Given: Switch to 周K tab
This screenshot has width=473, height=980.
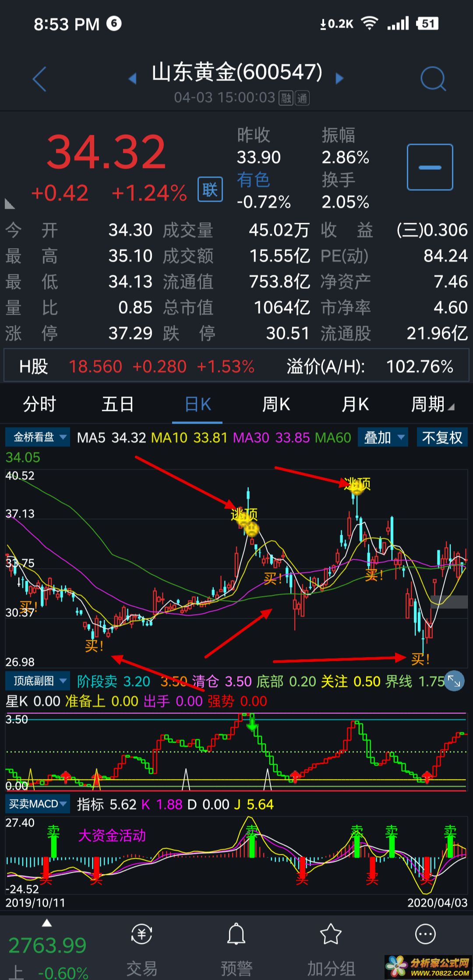Looking at the screenshot, I should click(276, 404).
